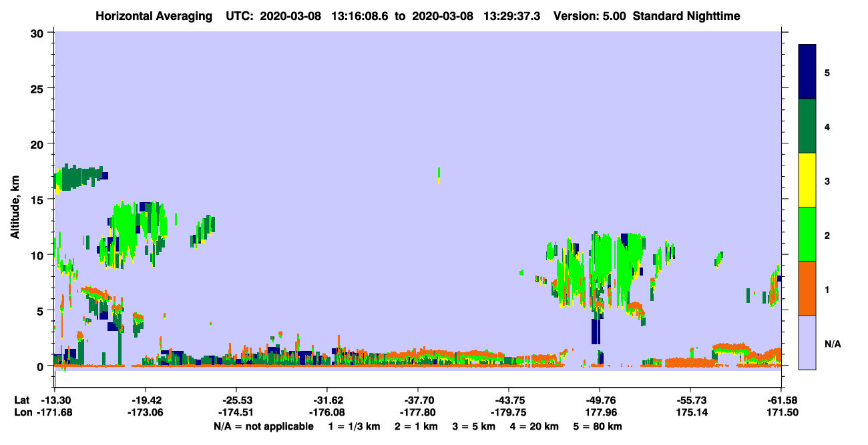
Task: Click the start time '13:16:08.6' in title
Action: pos(361,15)
